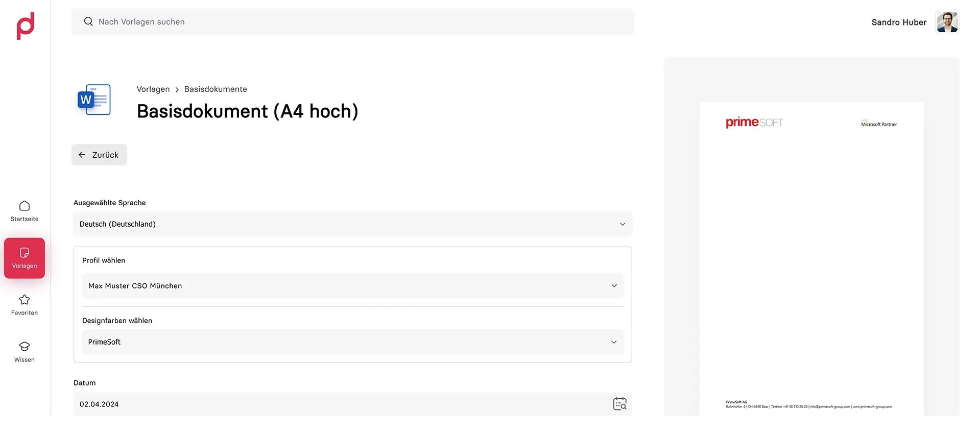
Task: Click the primedocs logo icon
Action: (x=26, y=26)
